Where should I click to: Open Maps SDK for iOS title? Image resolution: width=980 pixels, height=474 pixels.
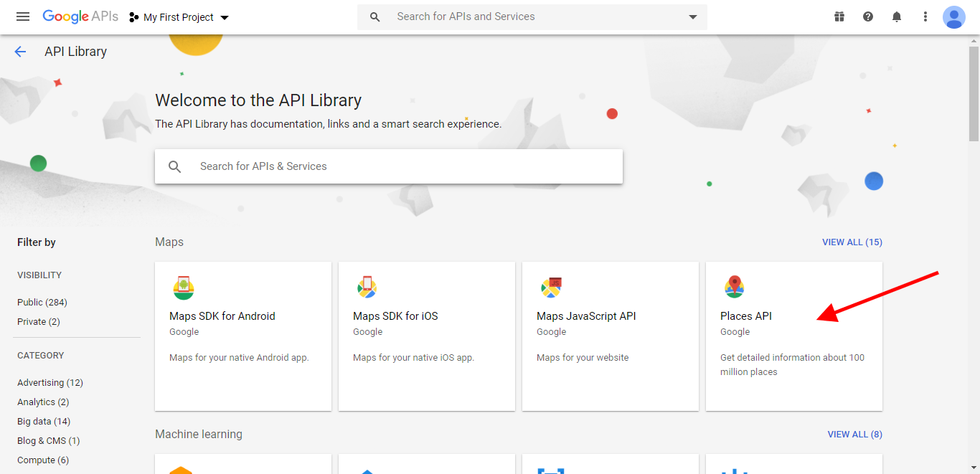click(395, 316)
